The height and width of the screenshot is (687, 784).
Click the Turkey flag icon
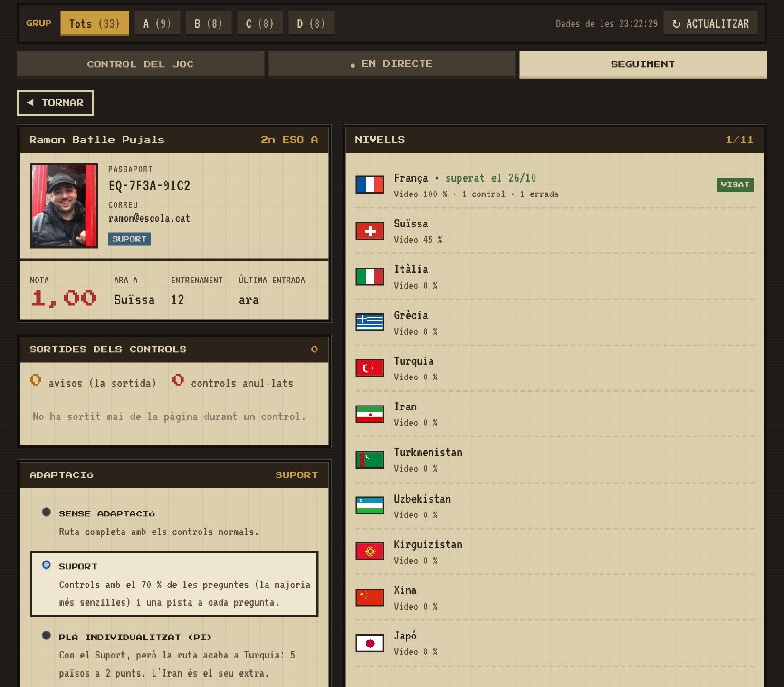tap(370, 368)
